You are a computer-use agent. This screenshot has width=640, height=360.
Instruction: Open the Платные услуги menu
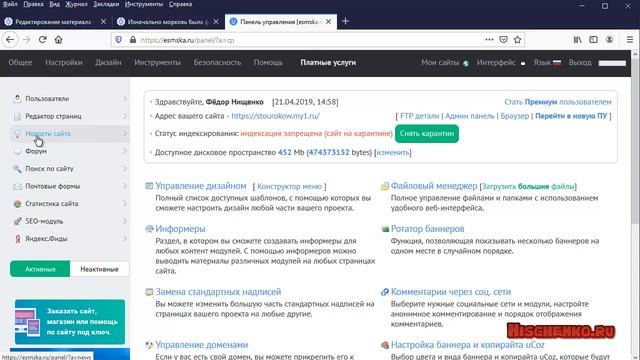[328, 62]
